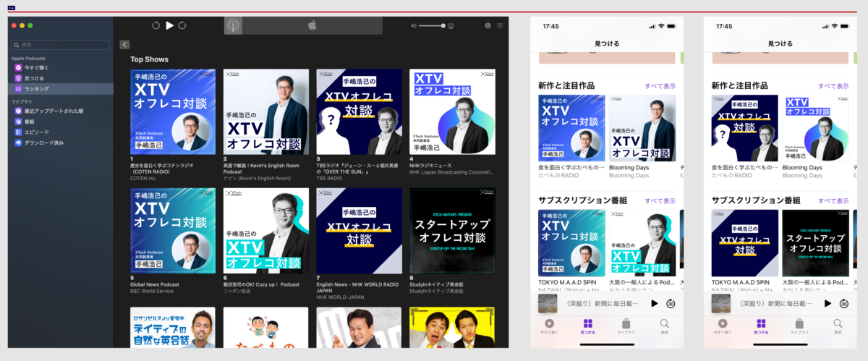Tap mini-player episode thumbnail on middle phone
The image size is (868, 361).
[547, 304]
